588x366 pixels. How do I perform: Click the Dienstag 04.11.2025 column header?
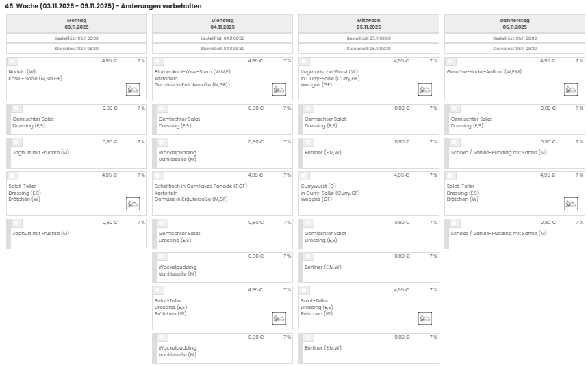click(x=222, y=23)
